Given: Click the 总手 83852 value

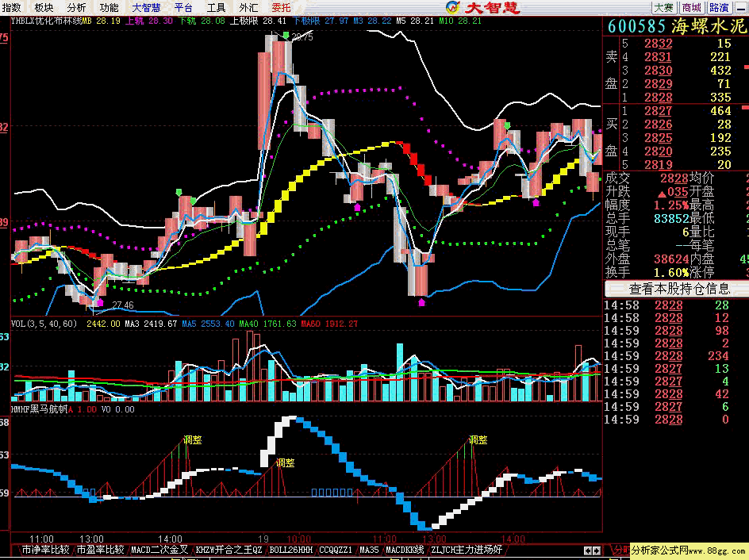Looking at the screenshot, I should tap(670, 219).
